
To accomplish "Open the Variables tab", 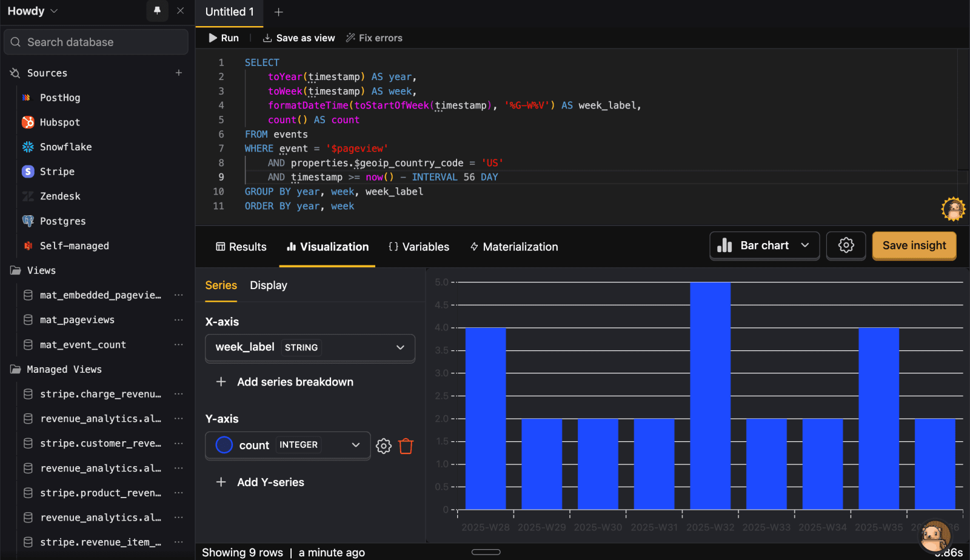I will [x=419, y=247].
